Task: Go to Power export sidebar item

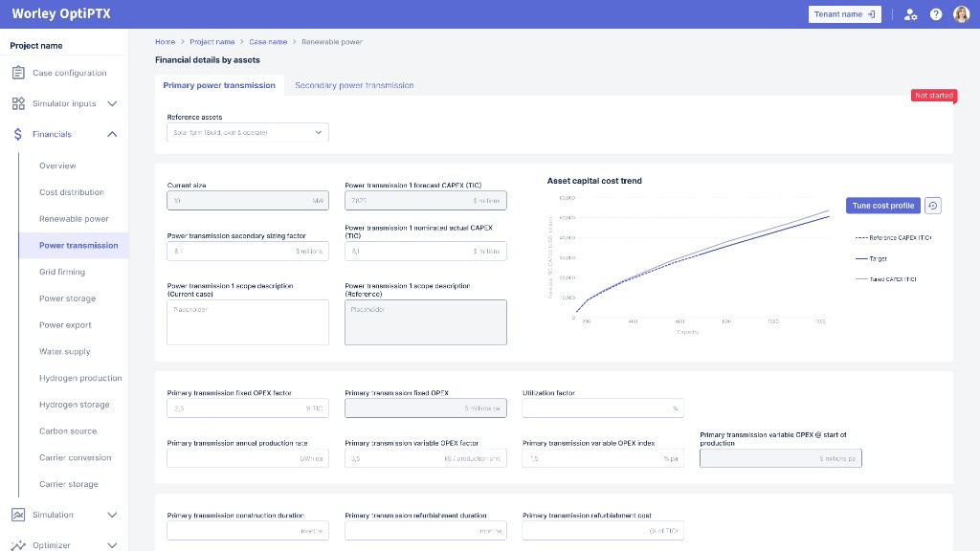Action: 65,325
